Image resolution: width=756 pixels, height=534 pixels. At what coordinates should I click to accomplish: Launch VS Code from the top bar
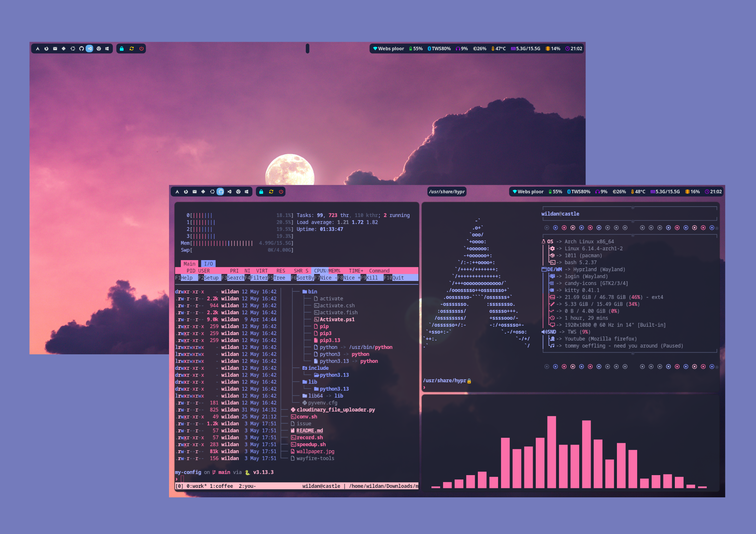point(229,191)
